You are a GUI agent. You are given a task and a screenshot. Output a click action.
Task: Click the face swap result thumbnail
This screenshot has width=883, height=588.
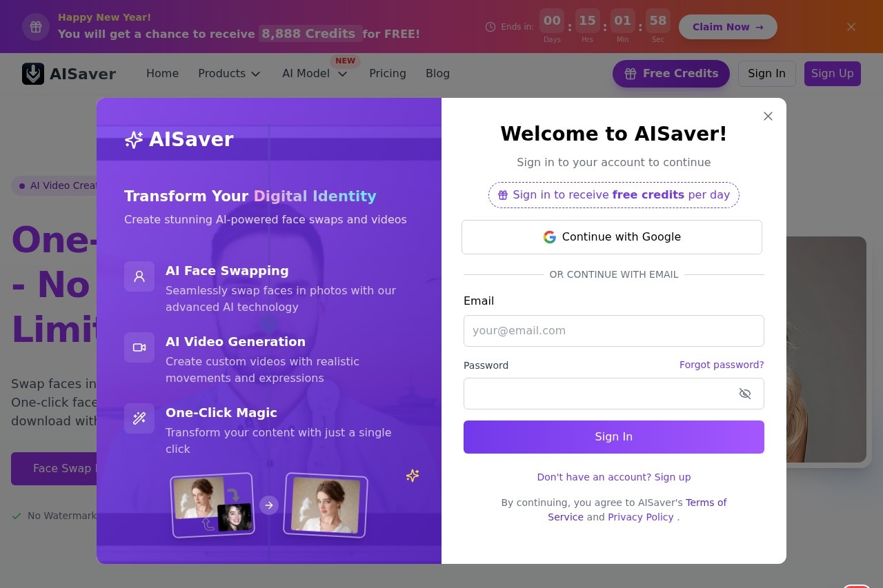coord(324,505)
